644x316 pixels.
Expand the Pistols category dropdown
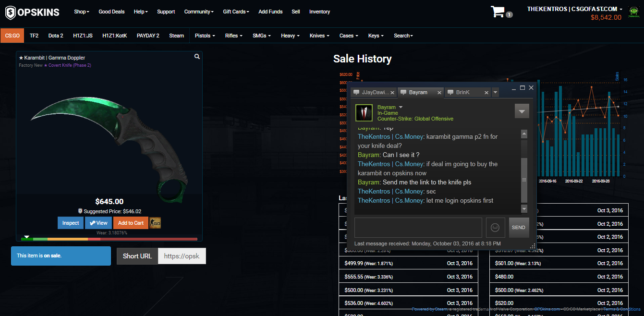click(205, 36)
